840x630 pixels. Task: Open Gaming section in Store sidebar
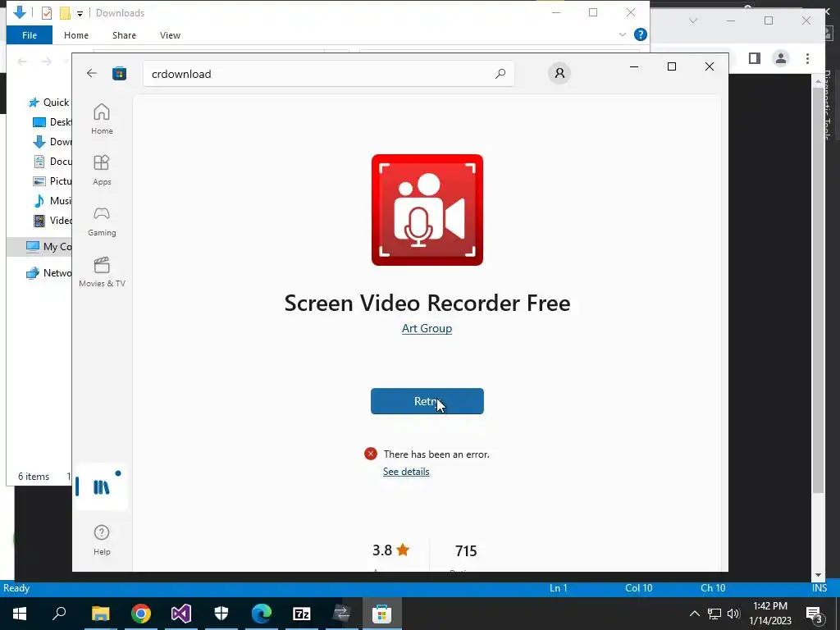pos(102,221)
